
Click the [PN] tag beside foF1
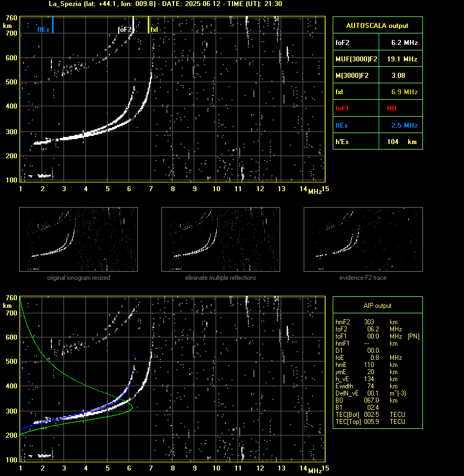click(414, 336)
